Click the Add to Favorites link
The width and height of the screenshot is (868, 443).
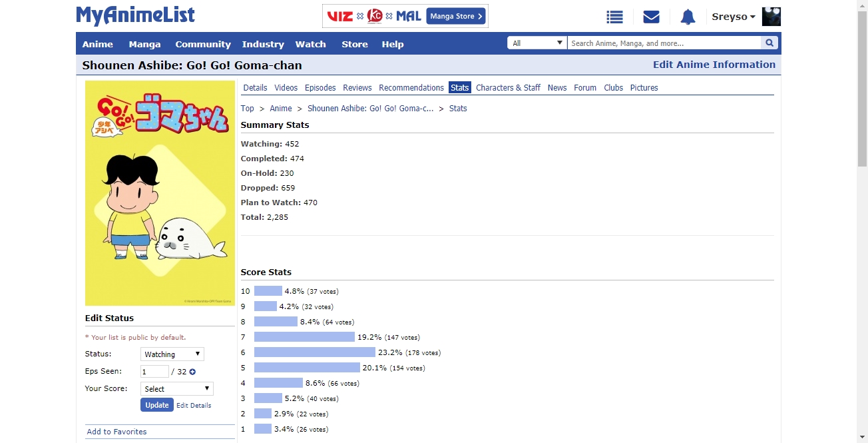pyautogui.click(x=116, y=432)
